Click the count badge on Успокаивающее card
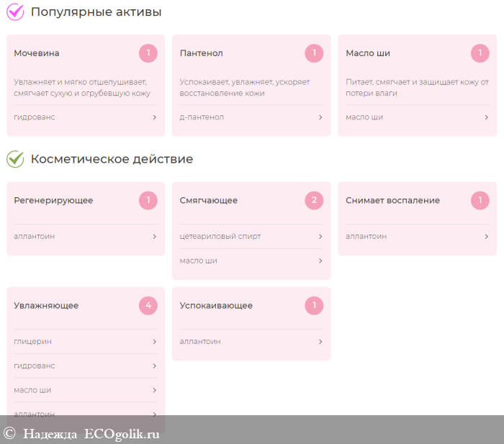The height and width of the screenshot is (444, 504). pos(314,306)
